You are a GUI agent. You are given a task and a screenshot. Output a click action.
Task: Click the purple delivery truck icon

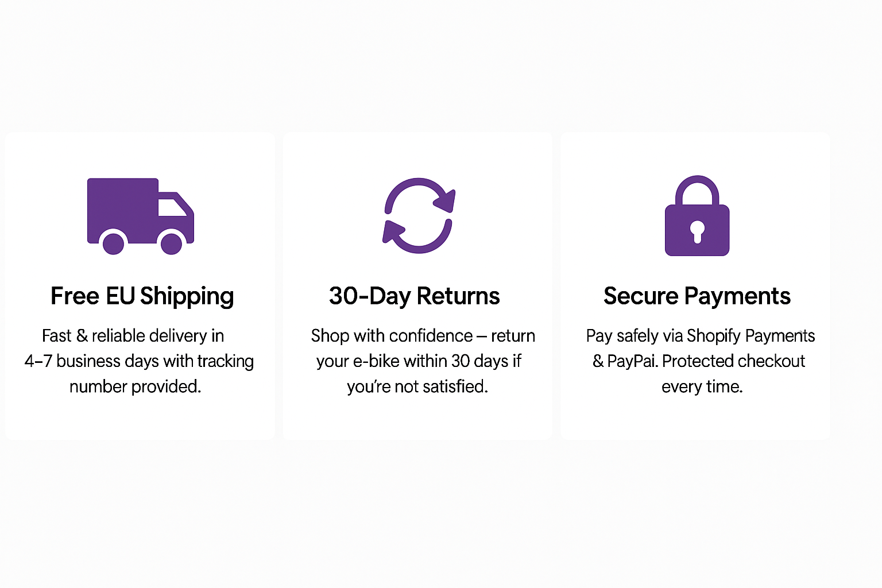(141, 216)
